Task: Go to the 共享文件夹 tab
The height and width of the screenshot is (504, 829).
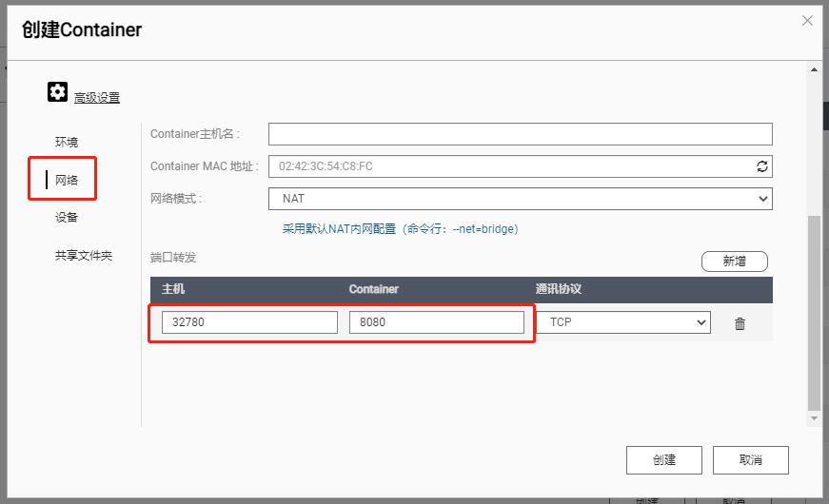Action: point(84,256)
